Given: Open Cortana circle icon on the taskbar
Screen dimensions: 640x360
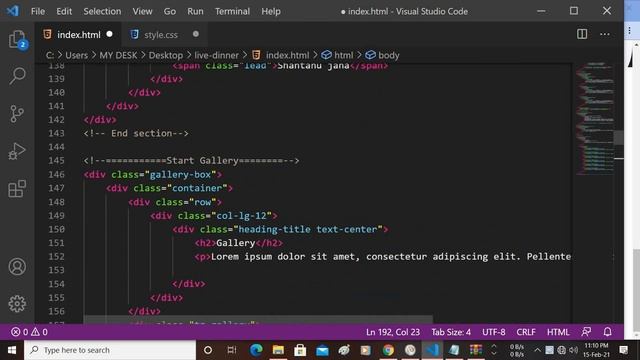Looking at the screenshot, I should [x=207, y=350].
